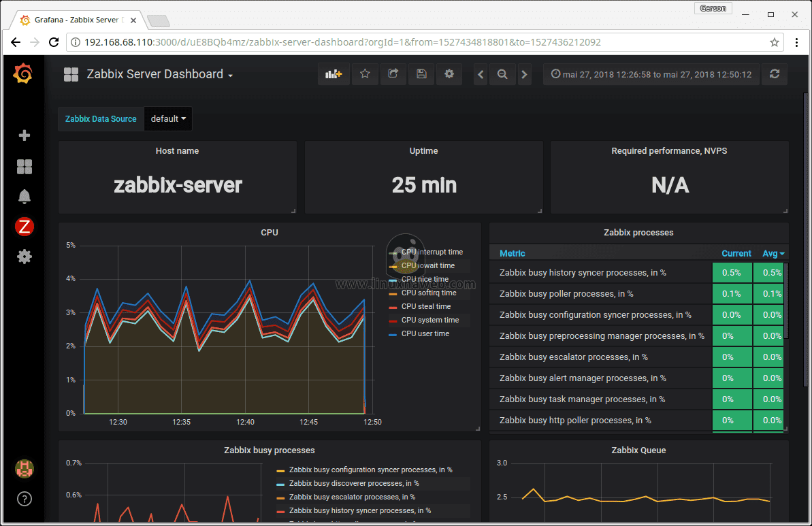Image resolution: width=812 pixels, height=526 pixels.
Task: Select the Grafana - Zabbix Server browser tab
Action: 77,20
